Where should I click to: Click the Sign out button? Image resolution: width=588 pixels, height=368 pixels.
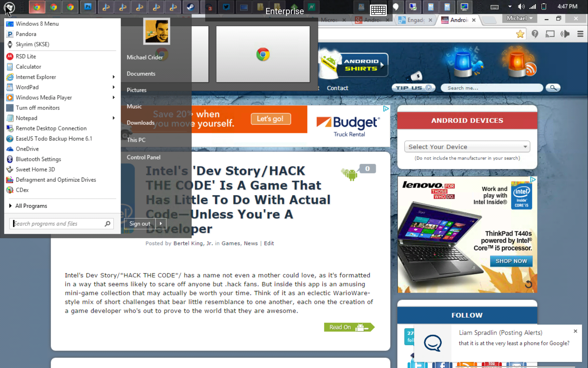click(140, 224)
